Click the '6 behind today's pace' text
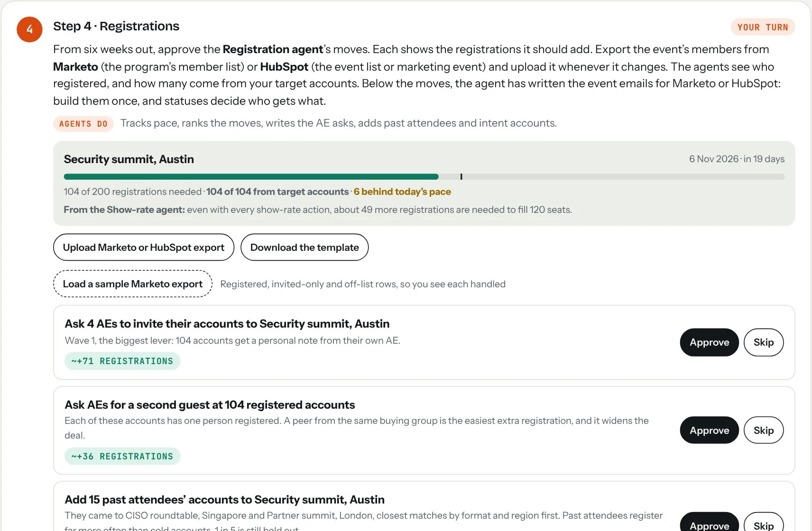812x531 pixels. (x=402, y=192)
